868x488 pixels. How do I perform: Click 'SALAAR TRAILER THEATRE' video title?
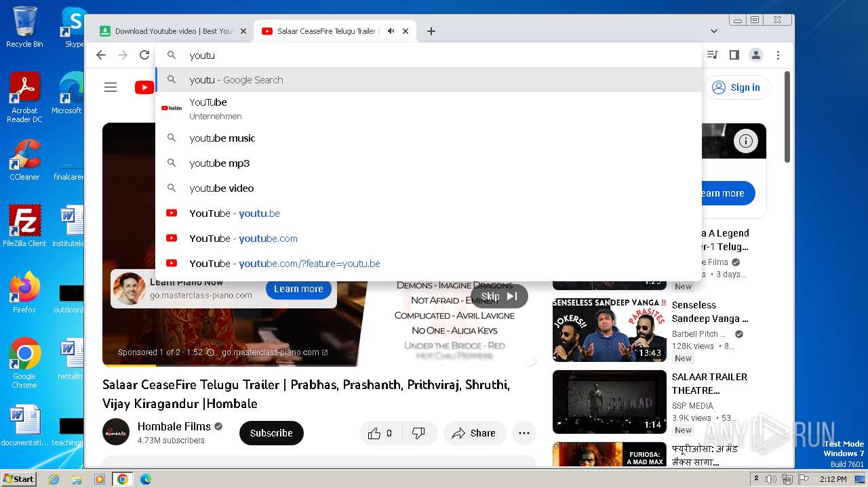709,384
